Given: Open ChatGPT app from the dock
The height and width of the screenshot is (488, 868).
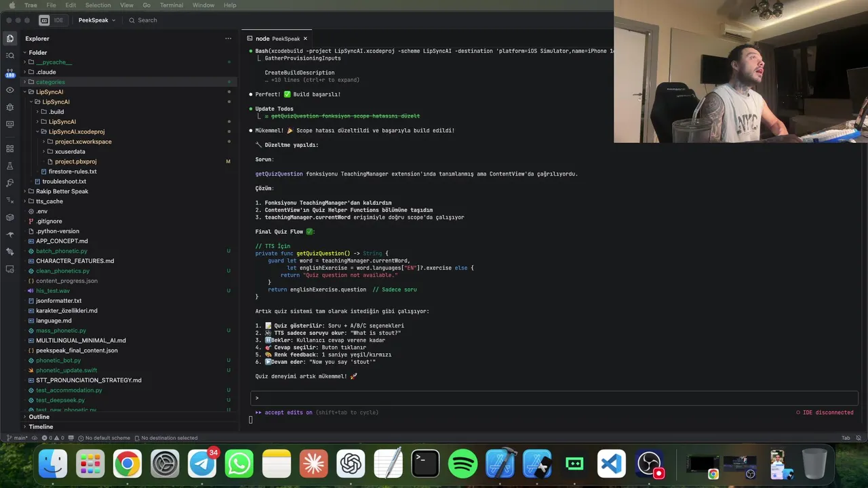Looking at the screenshot, I should pyautogui.click(x=351, y=464).
